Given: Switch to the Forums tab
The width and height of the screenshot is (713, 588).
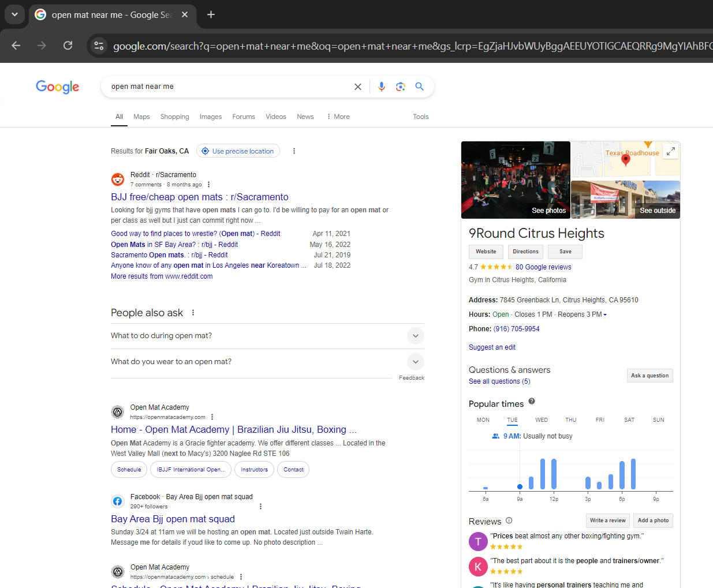Looking at the screenshot, I should click(x=244, y=117).
